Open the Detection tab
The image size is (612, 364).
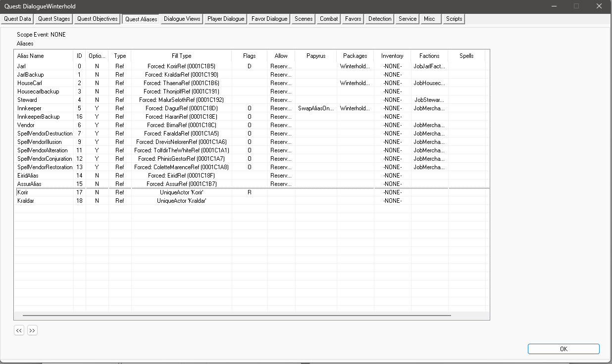[380, 19]
